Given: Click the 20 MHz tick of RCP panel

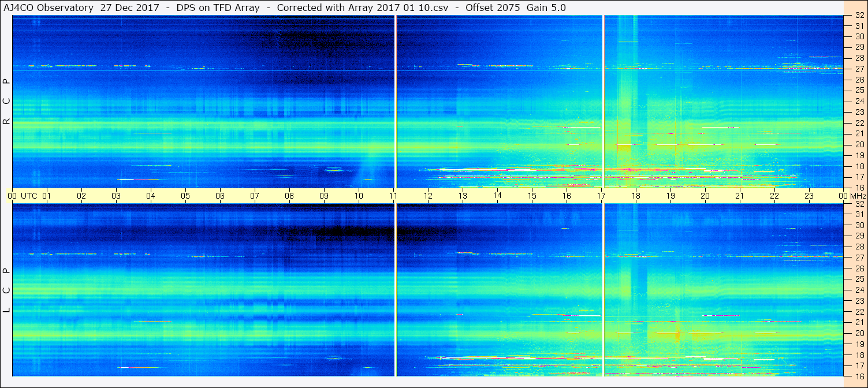Looking at the screenshot, I should pyautogui.click(x=859, y=144).
